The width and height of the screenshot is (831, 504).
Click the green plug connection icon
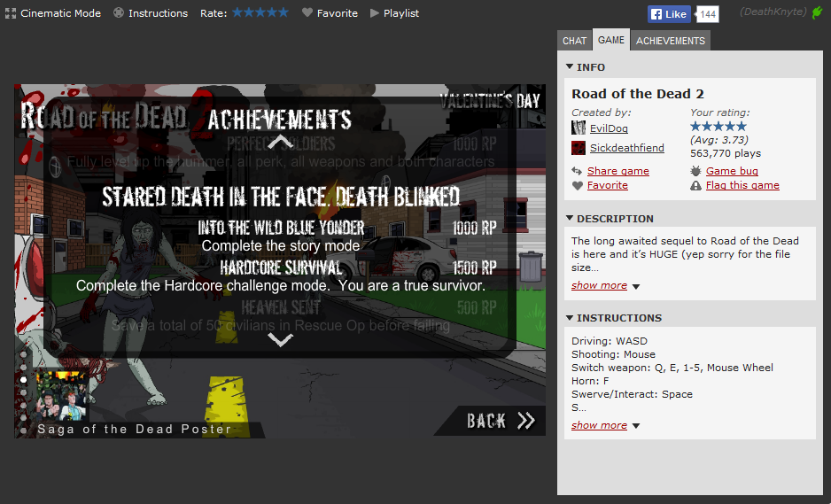pos(818,12)
